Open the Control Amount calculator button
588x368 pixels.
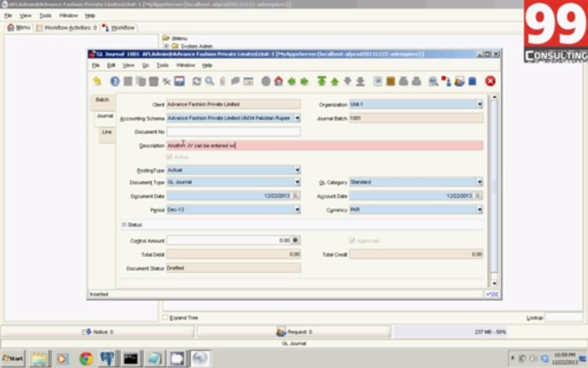pos(296,240)
